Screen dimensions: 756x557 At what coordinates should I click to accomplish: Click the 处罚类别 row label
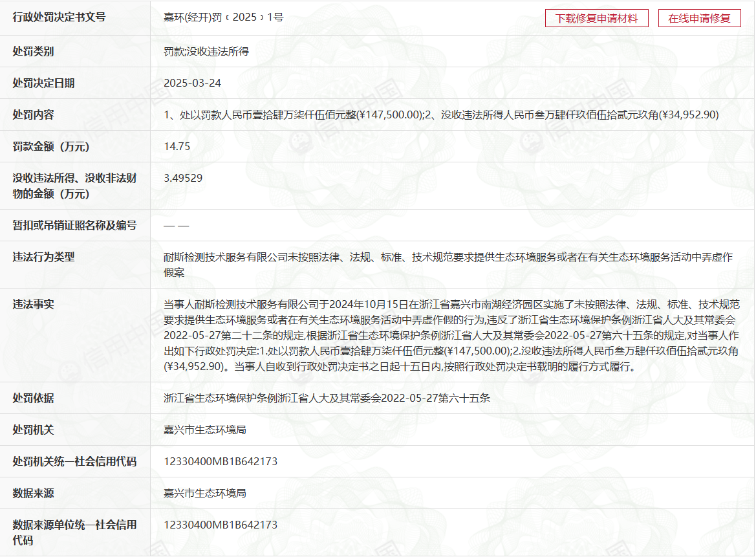(x=34, y=51)
